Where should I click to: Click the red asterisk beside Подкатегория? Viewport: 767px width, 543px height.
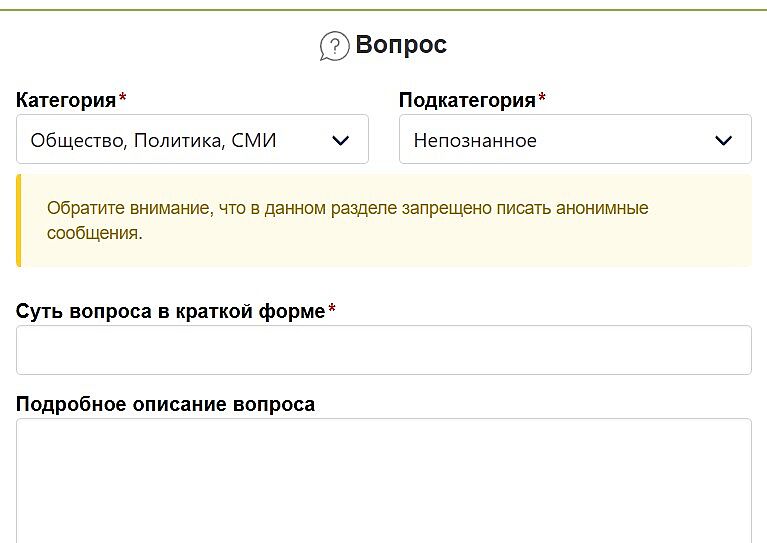542,99
